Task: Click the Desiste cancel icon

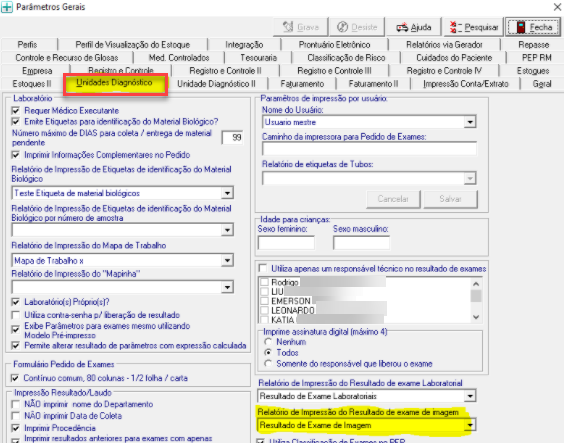Action: point(342,27)
